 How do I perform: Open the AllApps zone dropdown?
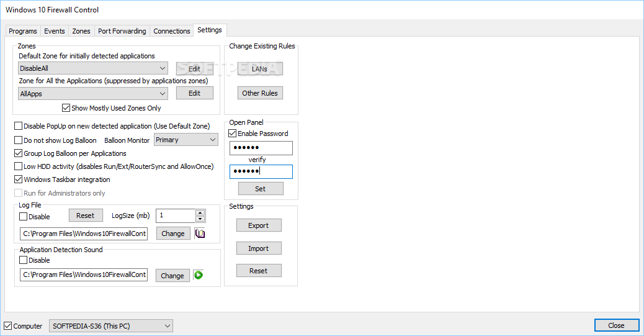click(x=93, y=94)
